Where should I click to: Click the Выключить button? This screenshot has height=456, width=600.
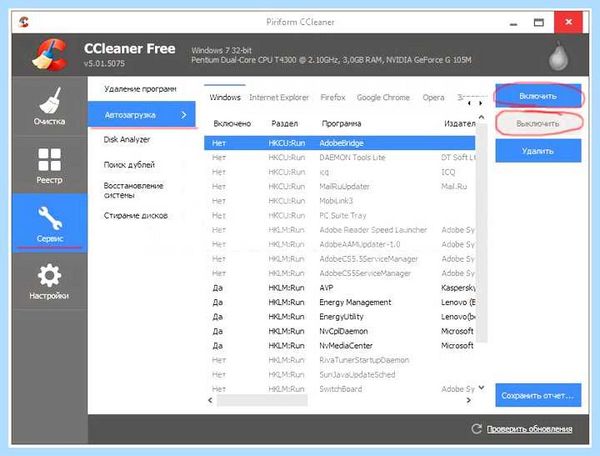tap(538, 123)
